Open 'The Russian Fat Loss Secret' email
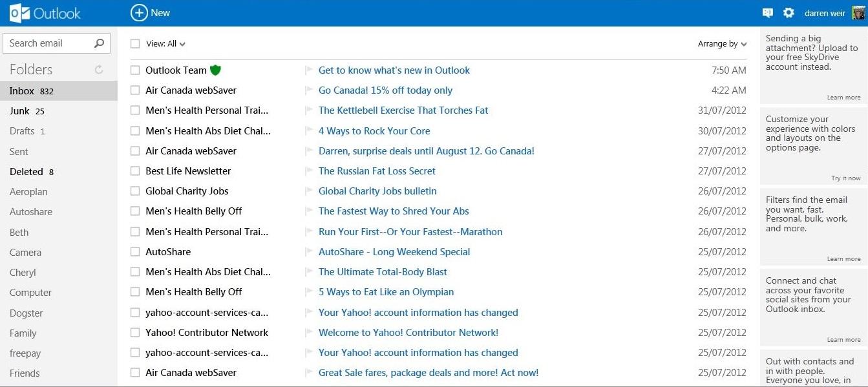The image size is (868, 387). tap(377, 171)
